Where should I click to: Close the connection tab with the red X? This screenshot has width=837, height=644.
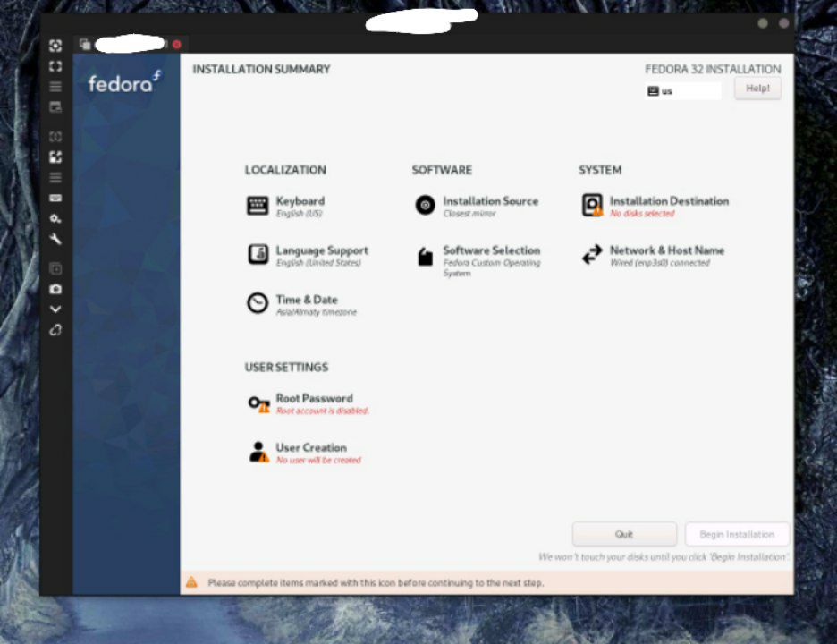tap(177, 44)
